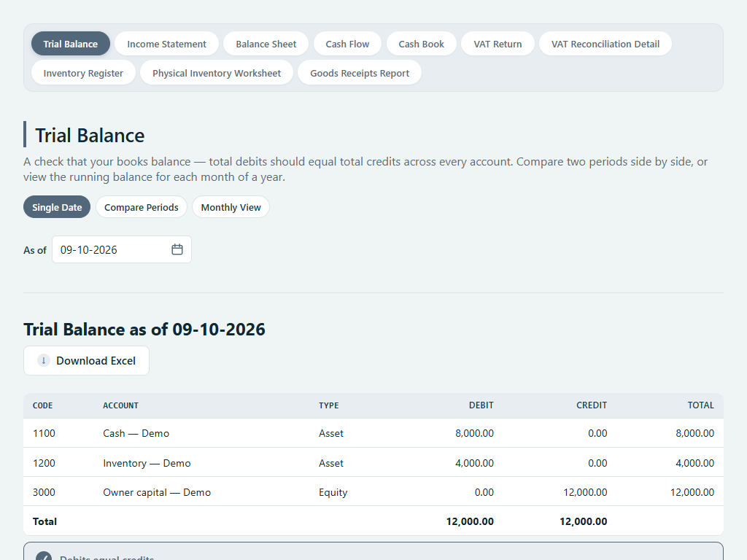This screenshot has height=560, width=747.
Task: Open the VAT Return report tab
Action: click(x=498, y=44)
